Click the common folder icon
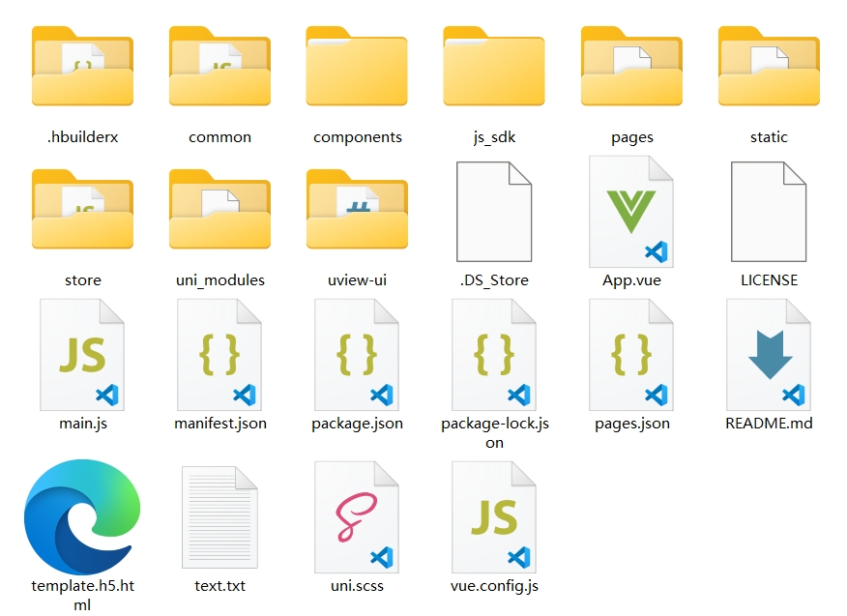Image resolution: width=847 pixels, height=616 pixels. point(219,67)
